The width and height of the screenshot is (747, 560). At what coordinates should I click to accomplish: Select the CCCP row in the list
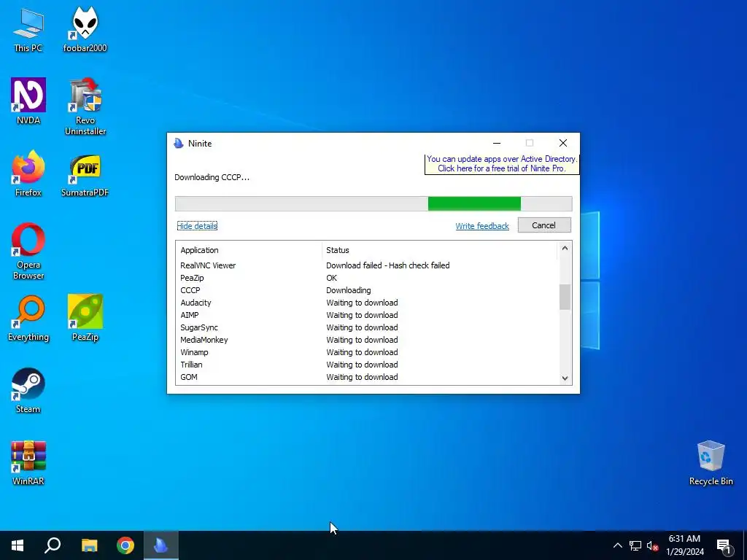[x=367, y=290]
